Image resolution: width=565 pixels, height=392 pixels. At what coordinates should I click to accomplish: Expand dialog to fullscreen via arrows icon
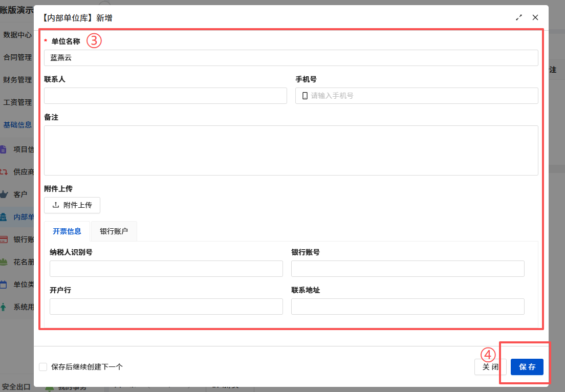click(x=519, y=17)
